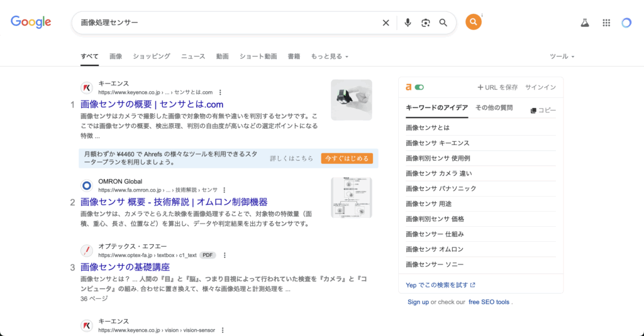Switch to the ニュース tab
Screen dimensions: 644x336
193,56
